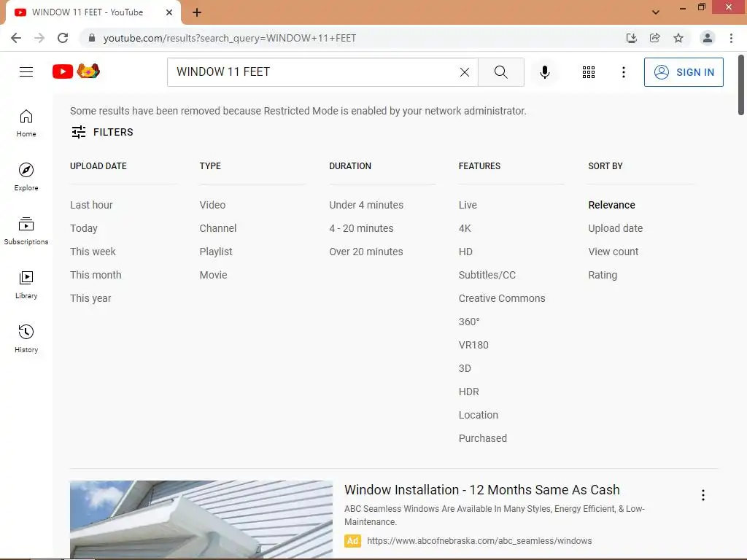The image size is (747, 560).
Task: Enable the HD feature filter
Action: [x=465, y=252]
